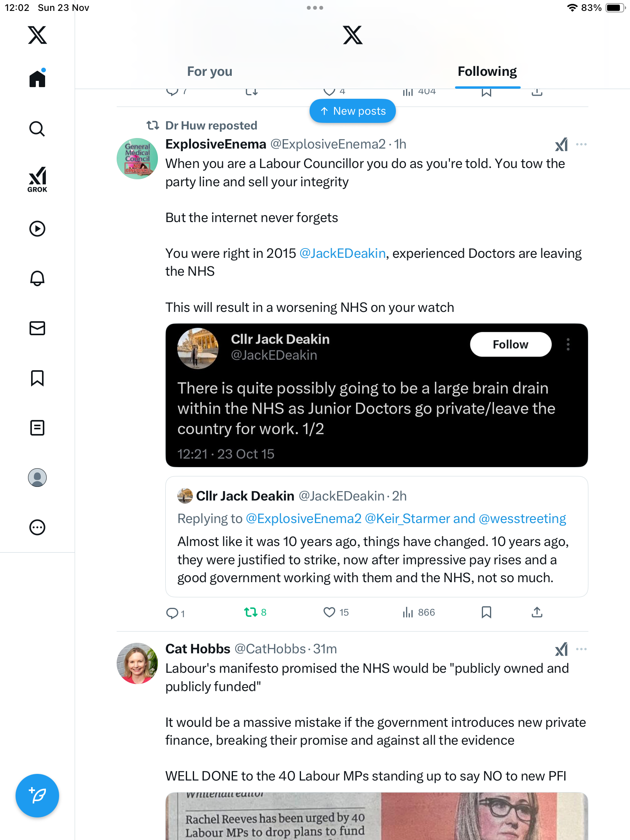Share the ExplosiveEnema post
This screenshot has height=840, width=630.
tap(537, 612)
